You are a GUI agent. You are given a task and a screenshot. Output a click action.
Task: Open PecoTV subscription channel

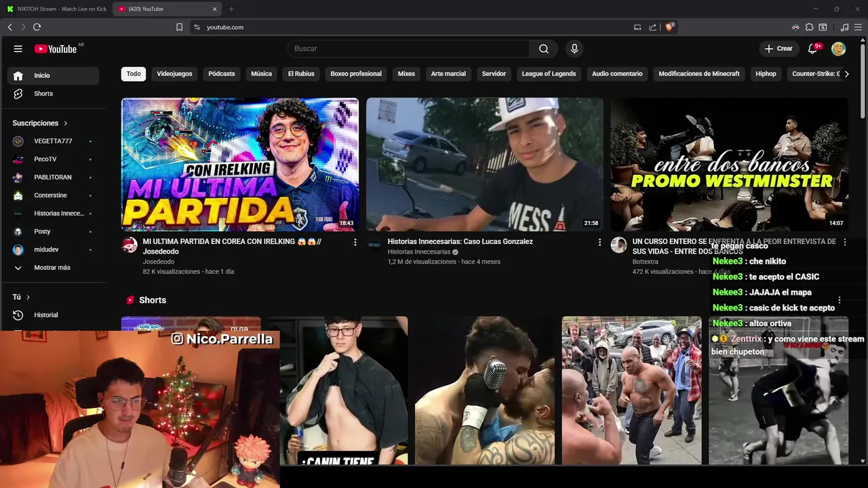(x=53, y=159)
